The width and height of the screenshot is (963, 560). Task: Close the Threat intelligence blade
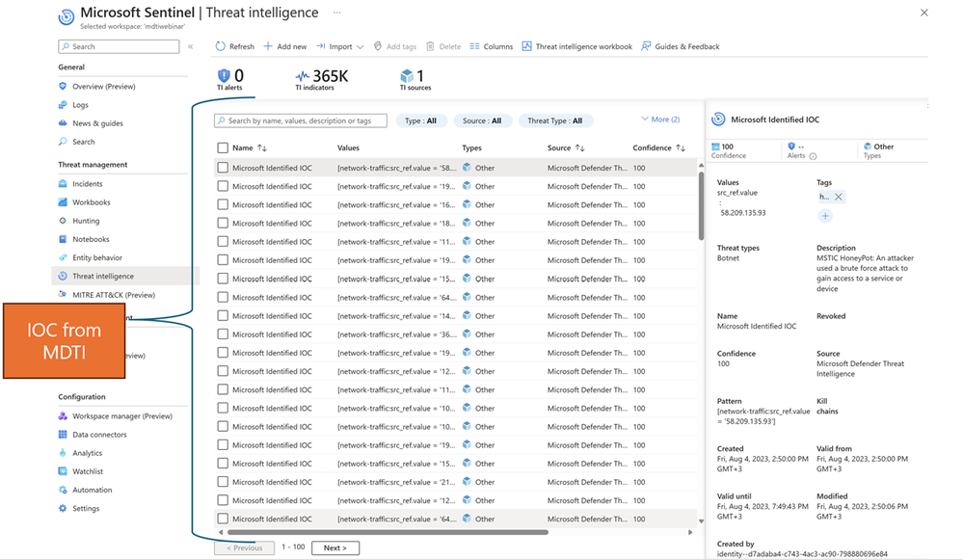click(924, 13)
